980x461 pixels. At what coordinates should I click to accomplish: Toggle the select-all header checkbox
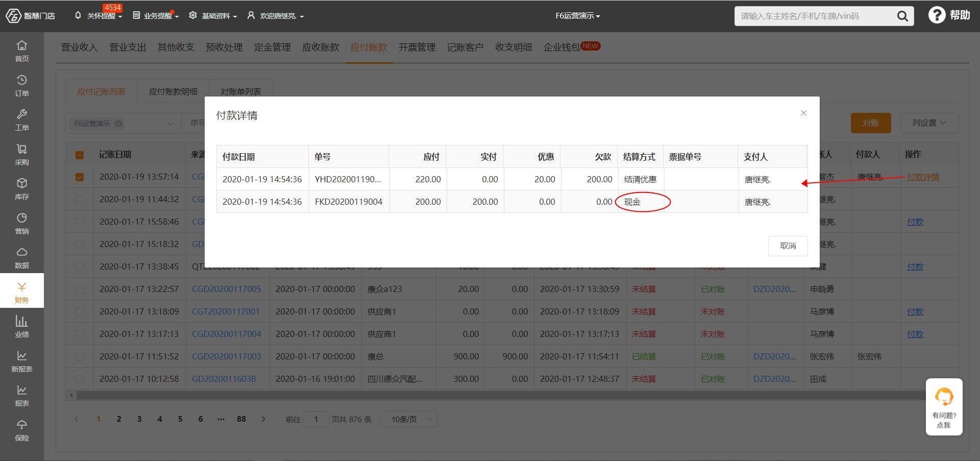(80, 155)
